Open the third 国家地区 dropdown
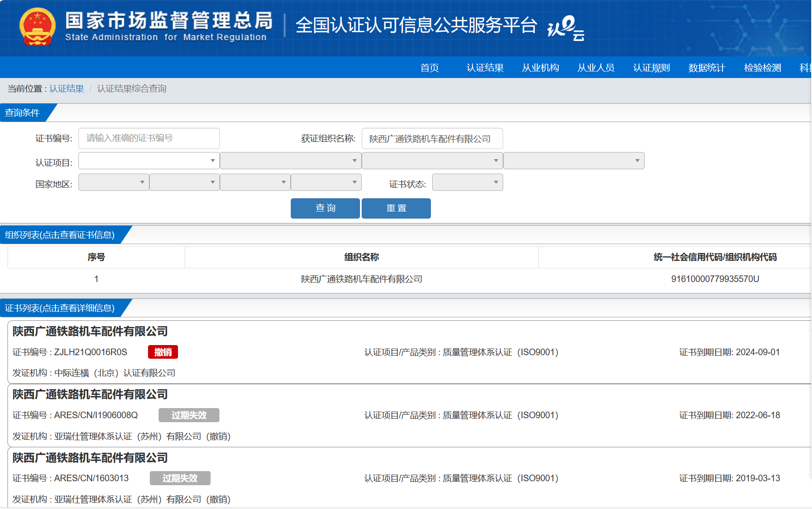812x509 pixels. (255, 182)
